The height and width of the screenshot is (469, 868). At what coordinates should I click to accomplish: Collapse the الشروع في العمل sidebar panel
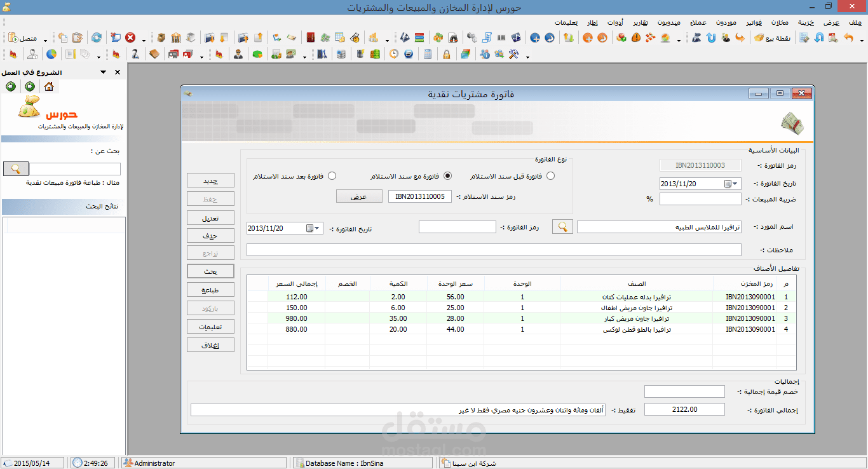[x=102, y=72]
